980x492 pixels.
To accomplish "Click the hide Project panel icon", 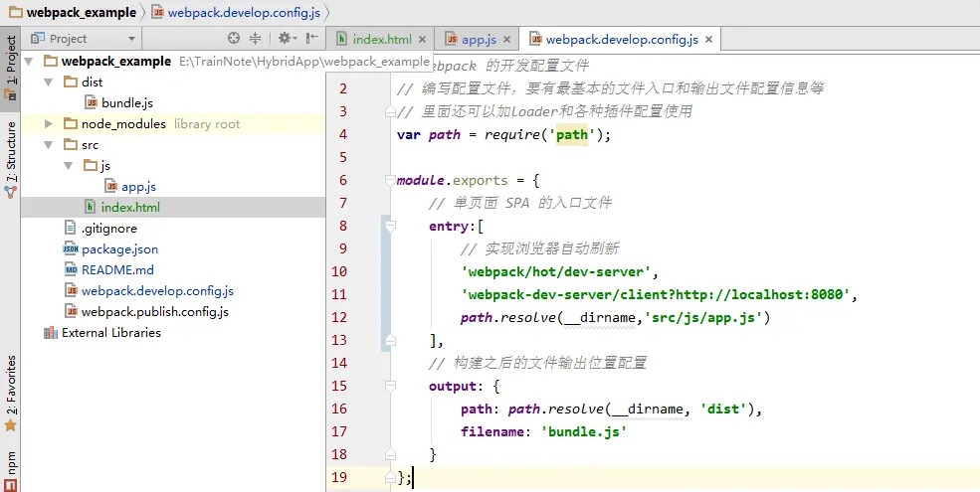I will (311, 39).
